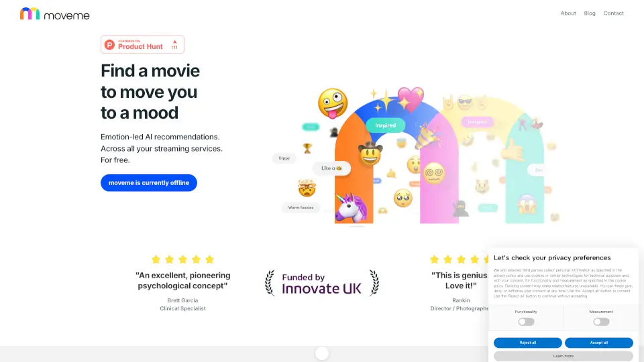Image resolution: width=644 pixels, height=362 pixels.
Task: Toggle the Functionality cookie switch
Action: 526,322
